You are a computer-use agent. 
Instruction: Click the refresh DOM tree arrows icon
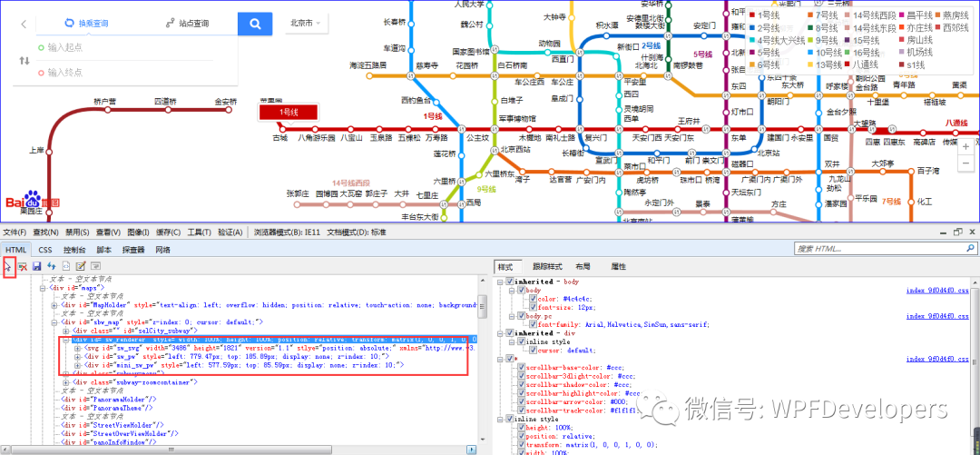pos(51,266)
